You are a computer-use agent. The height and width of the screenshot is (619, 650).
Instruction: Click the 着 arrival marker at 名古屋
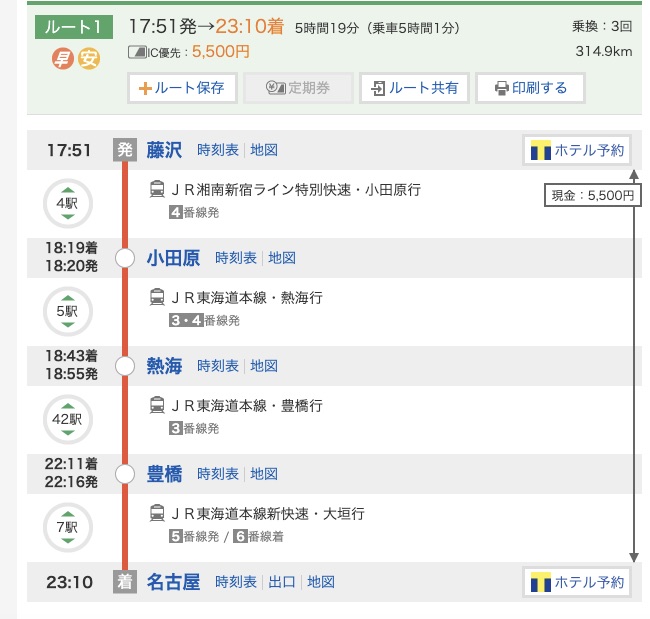click(125, 582)
